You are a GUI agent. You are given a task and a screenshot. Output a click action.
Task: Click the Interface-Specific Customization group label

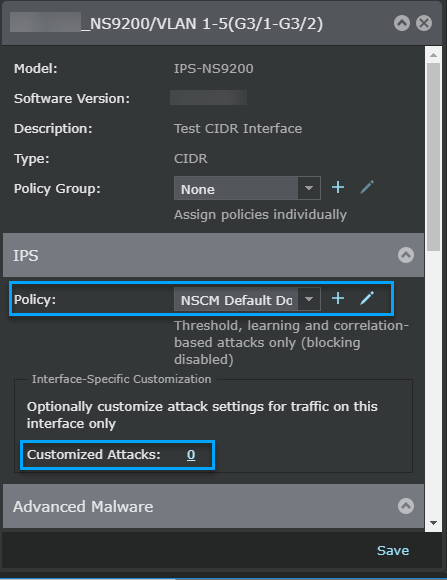pos(121,379)
